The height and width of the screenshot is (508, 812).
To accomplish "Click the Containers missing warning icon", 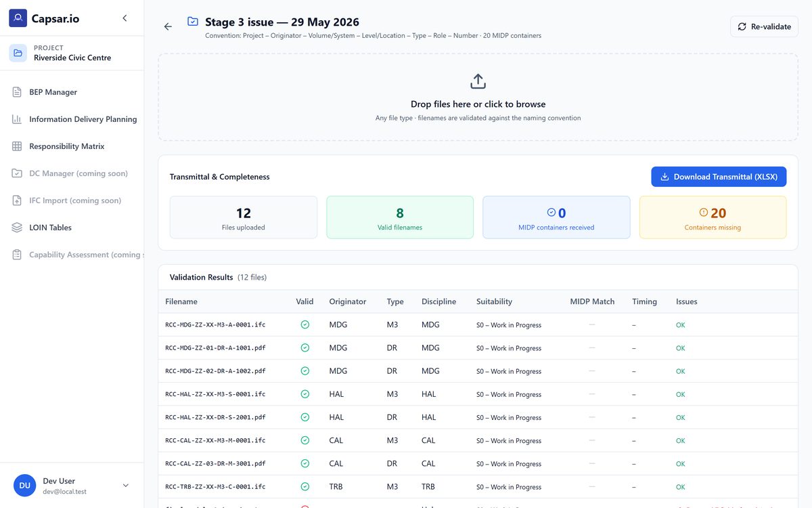I will click(703, 213).
